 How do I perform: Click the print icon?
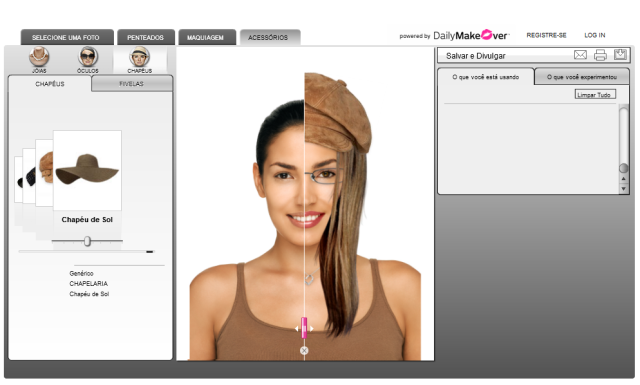pos(600,55)
